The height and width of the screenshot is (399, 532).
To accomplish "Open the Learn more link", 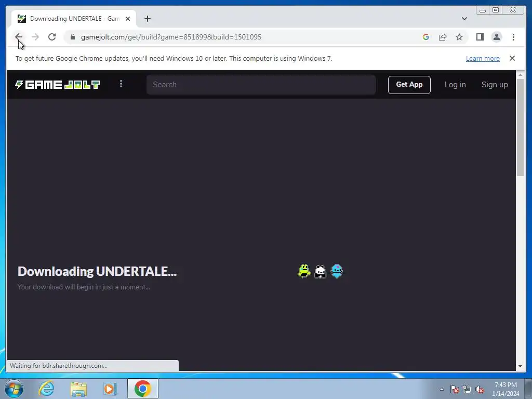I will click(x=483, y=58).
